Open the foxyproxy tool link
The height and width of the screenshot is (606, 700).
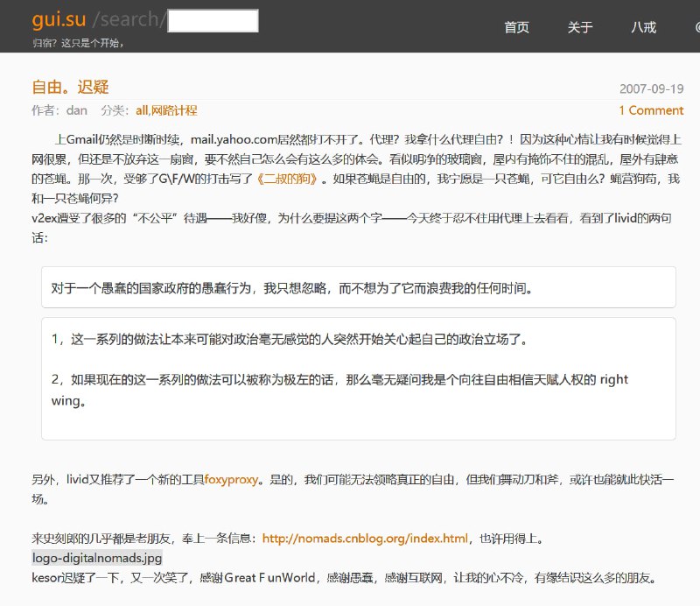pyautogui.click(x=229, y=479)
